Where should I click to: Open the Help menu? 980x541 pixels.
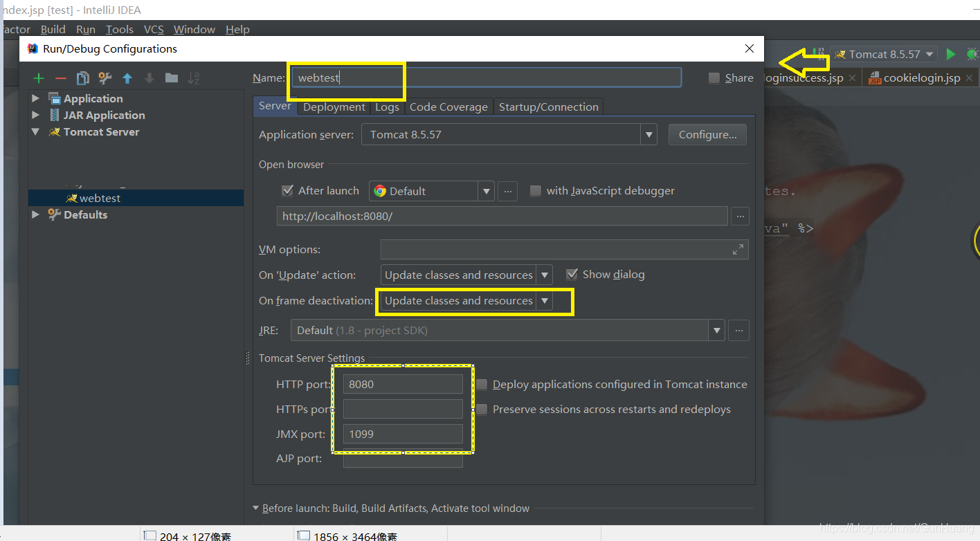(237, 29)
